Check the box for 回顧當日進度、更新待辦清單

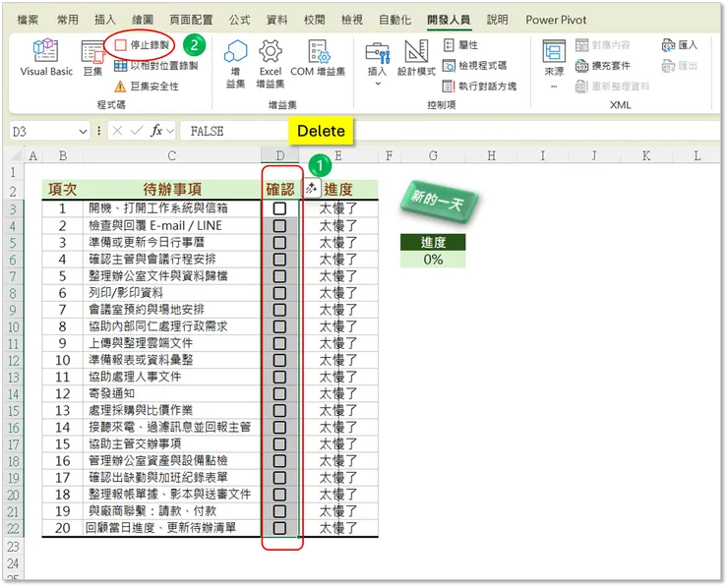(279, 528)
